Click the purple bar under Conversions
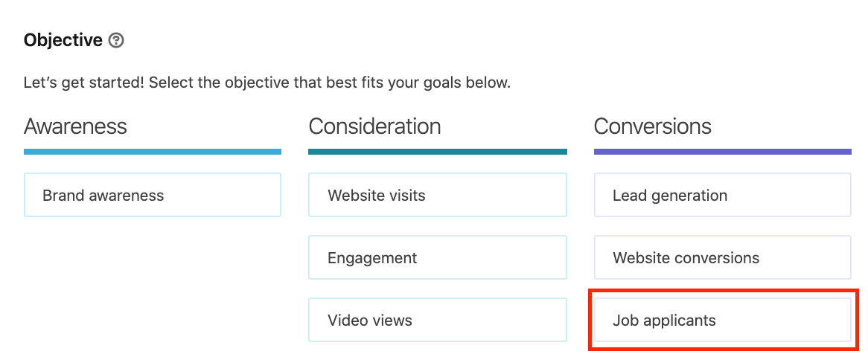The width and height of the screenshot is (868, 354). 722,152
